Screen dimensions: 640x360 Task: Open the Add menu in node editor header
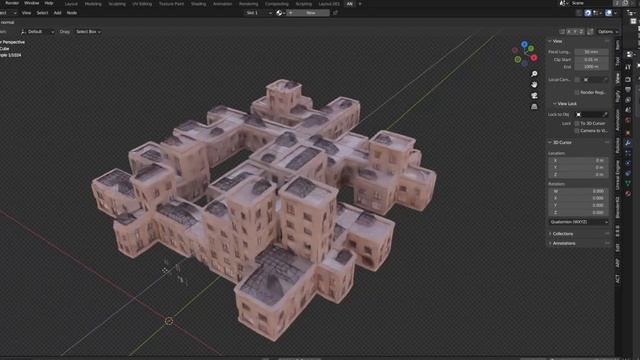[x=57, y=13]
